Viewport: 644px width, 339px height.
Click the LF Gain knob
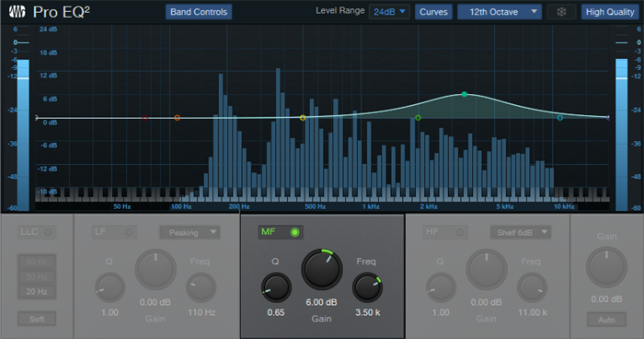(155, 270)
